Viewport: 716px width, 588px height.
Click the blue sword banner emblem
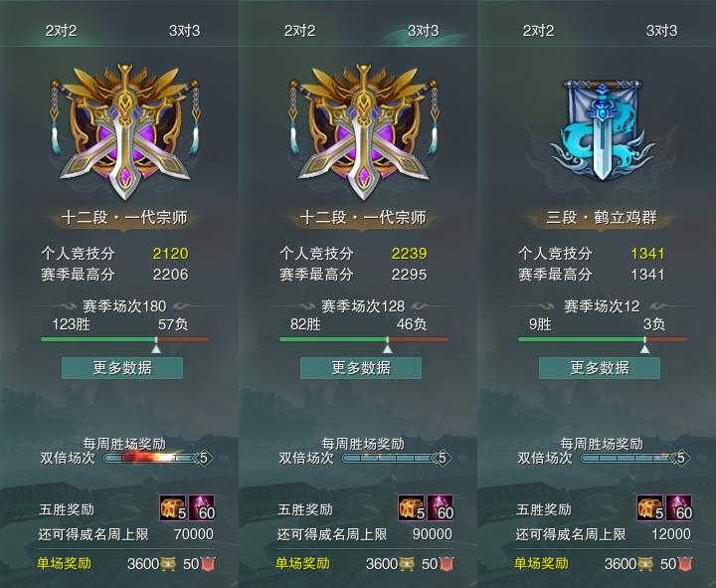point(602,131)
